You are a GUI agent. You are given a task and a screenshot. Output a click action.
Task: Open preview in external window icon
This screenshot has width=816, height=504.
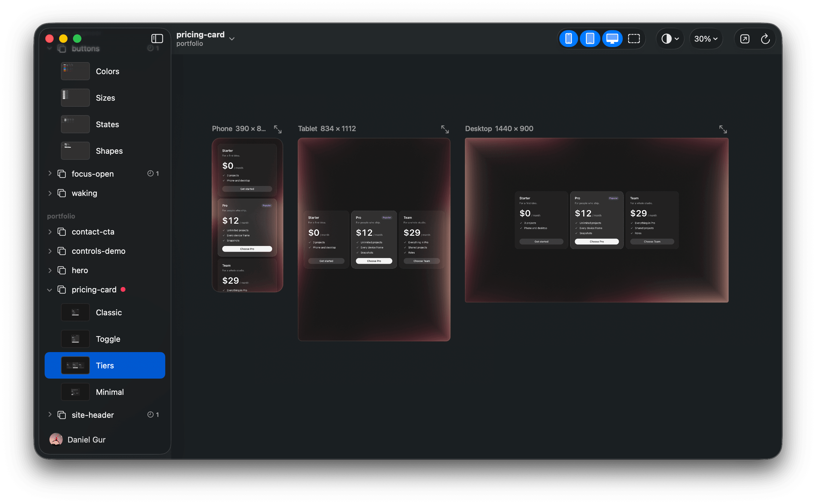click(745, 39)
